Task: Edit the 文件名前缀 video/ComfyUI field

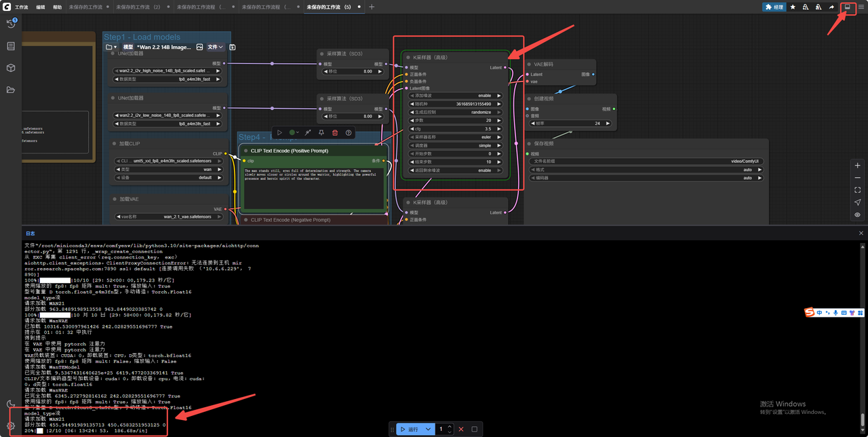Action: (646, 161)
